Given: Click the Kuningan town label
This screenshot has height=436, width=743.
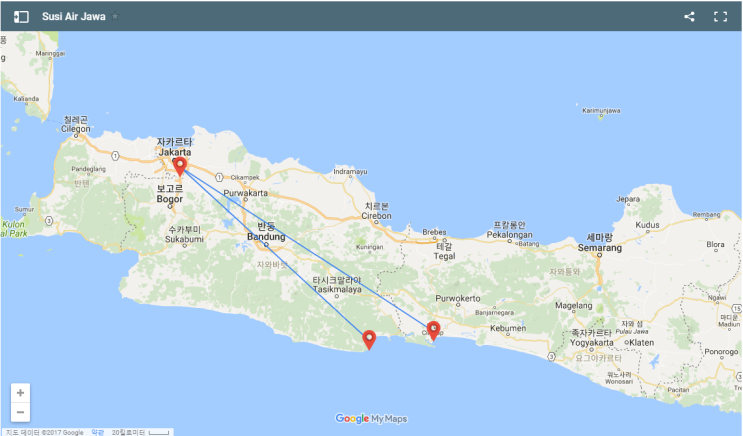Looking at the screenshot, I should (370, 247).
